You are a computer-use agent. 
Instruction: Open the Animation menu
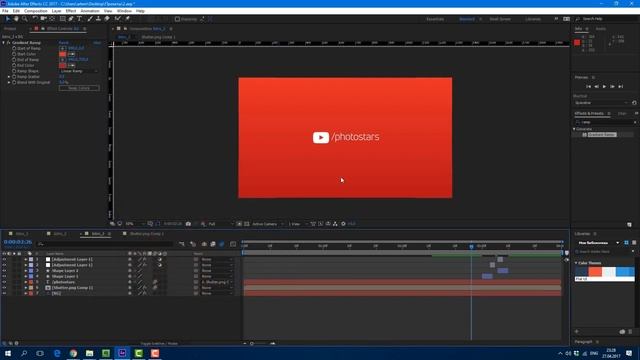90,11
